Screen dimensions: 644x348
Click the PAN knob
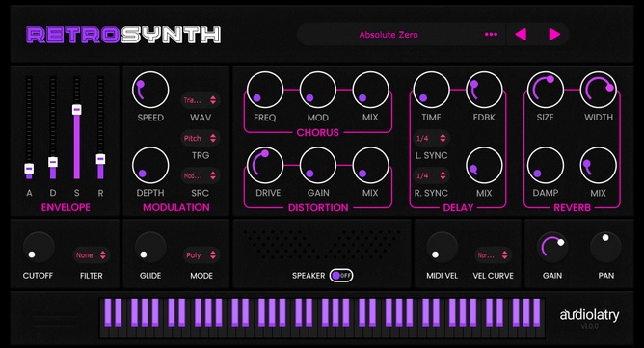point(605,248)
